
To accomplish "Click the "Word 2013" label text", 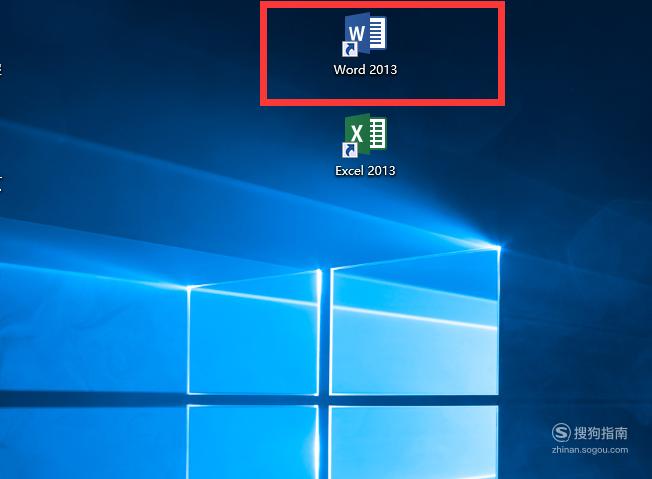I will coord(365,69).
